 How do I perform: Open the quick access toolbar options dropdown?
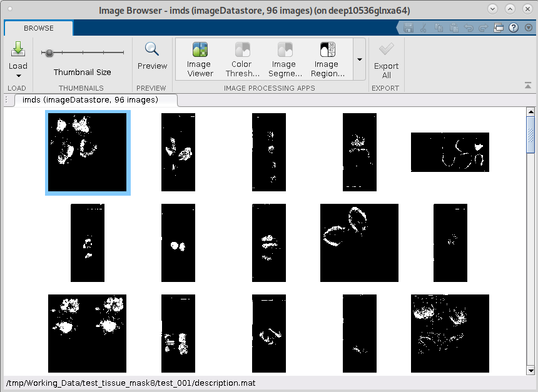tap(529, 28)
